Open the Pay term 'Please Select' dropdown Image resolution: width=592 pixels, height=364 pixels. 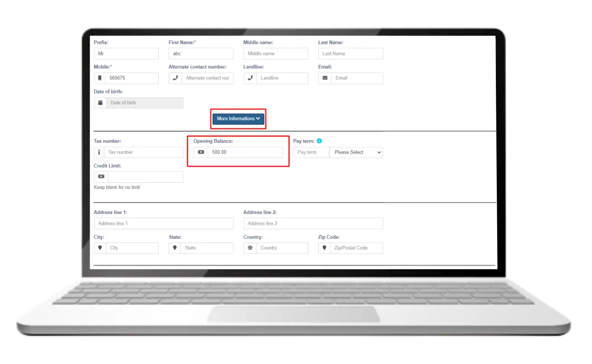point(356,152)
